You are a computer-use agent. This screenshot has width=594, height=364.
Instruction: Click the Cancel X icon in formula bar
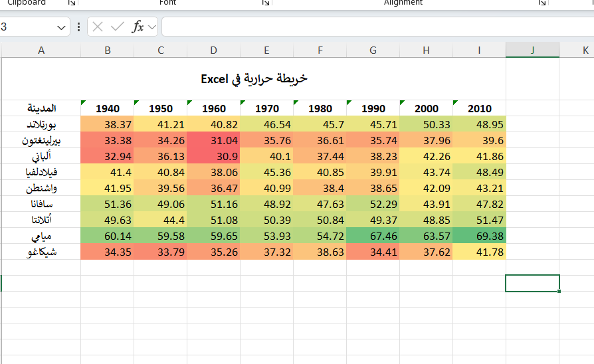pyautogui.click(x=98, y=27)
